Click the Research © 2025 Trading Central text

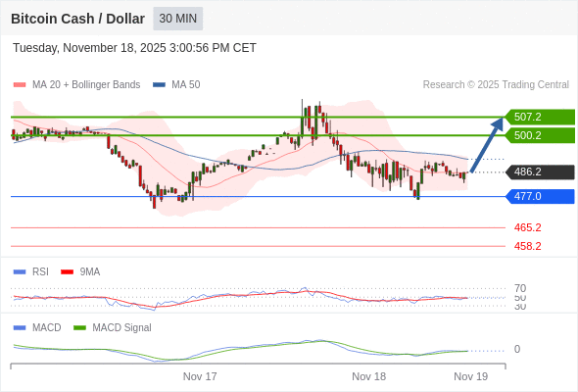496,85
